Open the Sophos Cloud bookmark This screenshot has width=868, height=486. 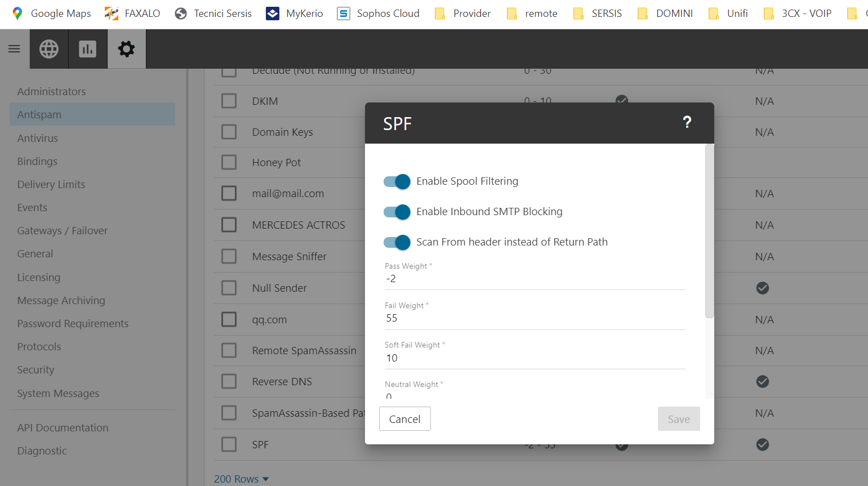378,14
